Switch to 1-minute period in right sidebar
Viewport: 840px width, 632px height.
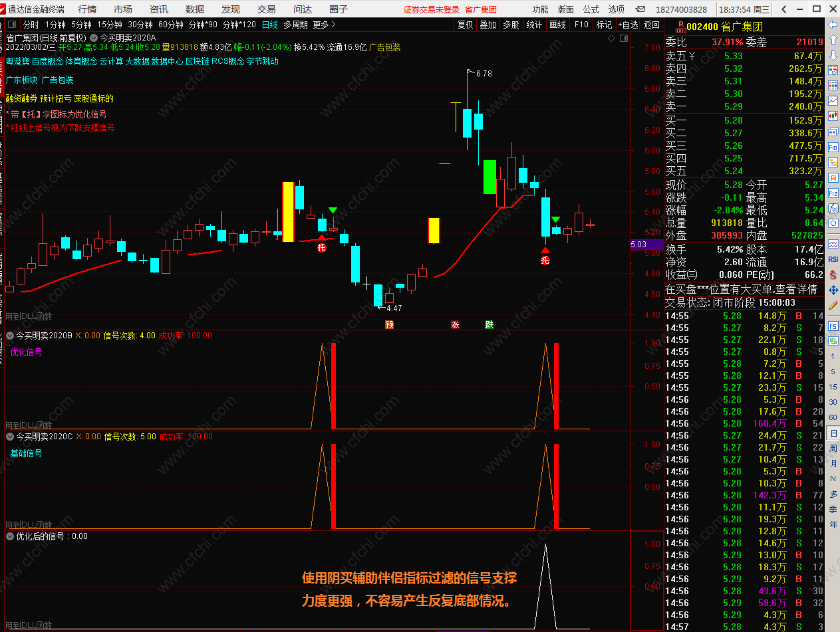click(x=833, y=356)
